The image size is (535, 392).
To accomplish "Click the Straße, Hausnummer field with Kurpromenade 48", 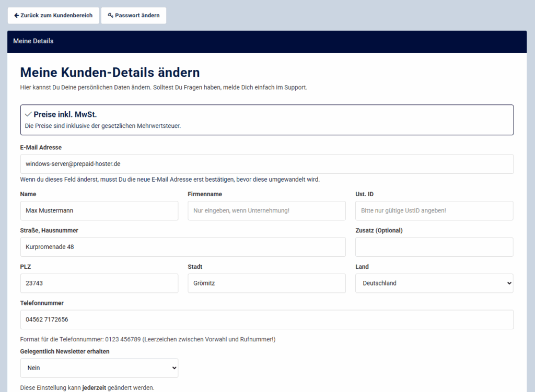I will (x=183, y=246).
